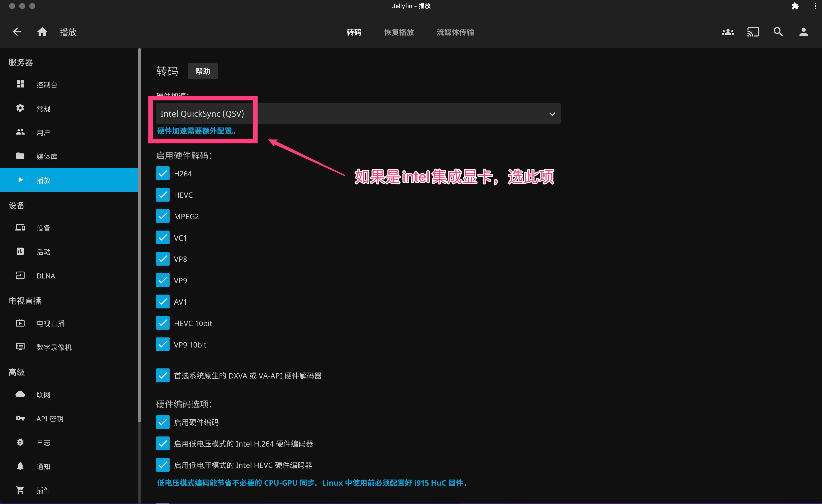Toggle low-power Intel HEVC encoder checkbox

point(163,465)
